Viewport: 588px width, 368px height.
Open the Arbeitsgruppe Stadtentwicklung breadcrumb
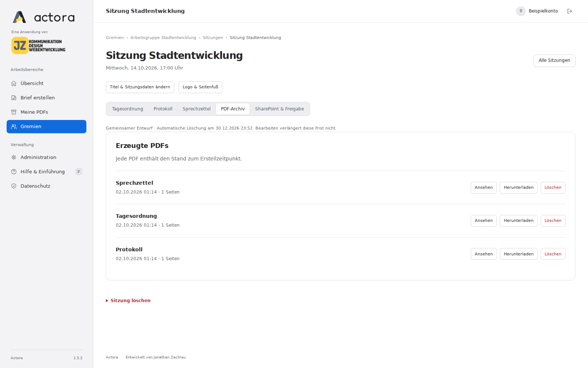(163, 38)
